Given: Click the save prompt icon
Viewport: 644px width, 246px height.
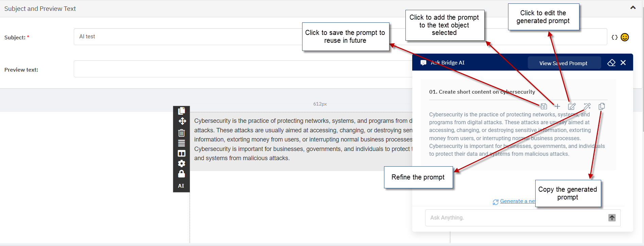Looking at the screenshot, I should click(x=544, y=106).
